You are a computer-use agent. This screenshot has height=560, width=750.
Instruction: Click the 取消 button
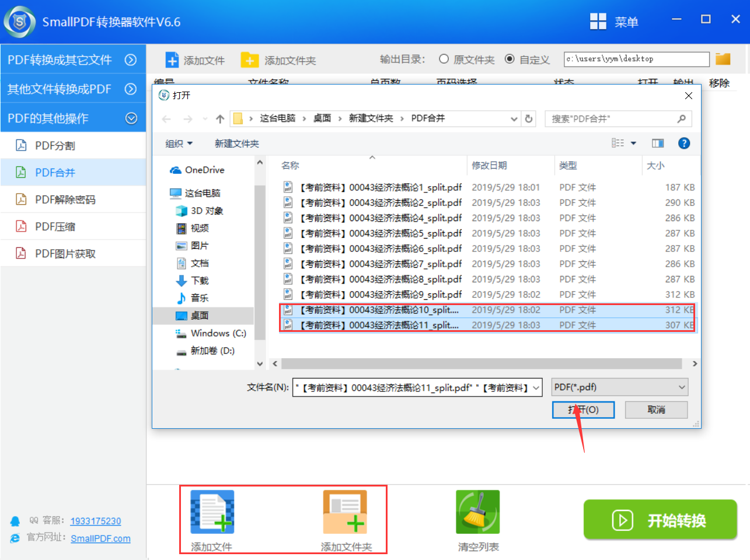[656, 409]
